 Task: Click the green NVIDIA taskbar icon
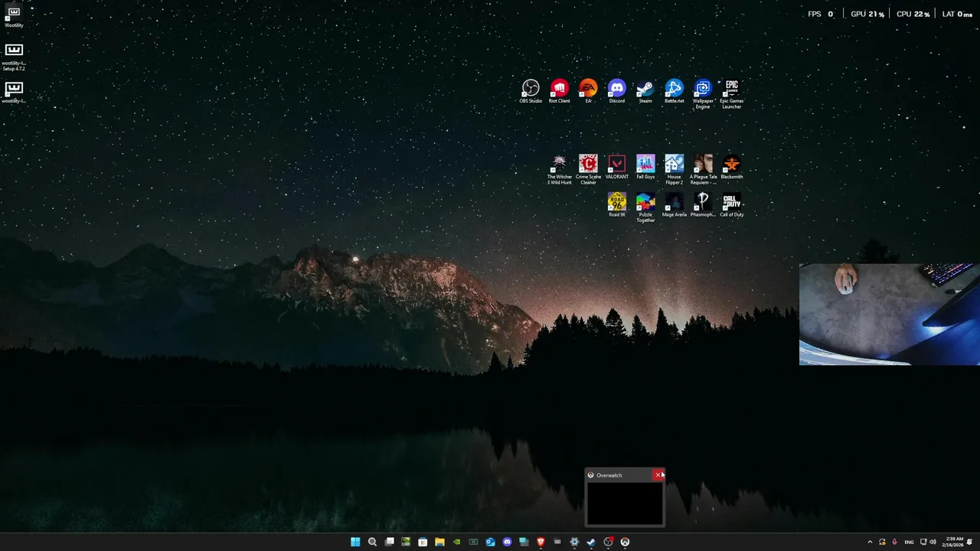tap(456, 542)
